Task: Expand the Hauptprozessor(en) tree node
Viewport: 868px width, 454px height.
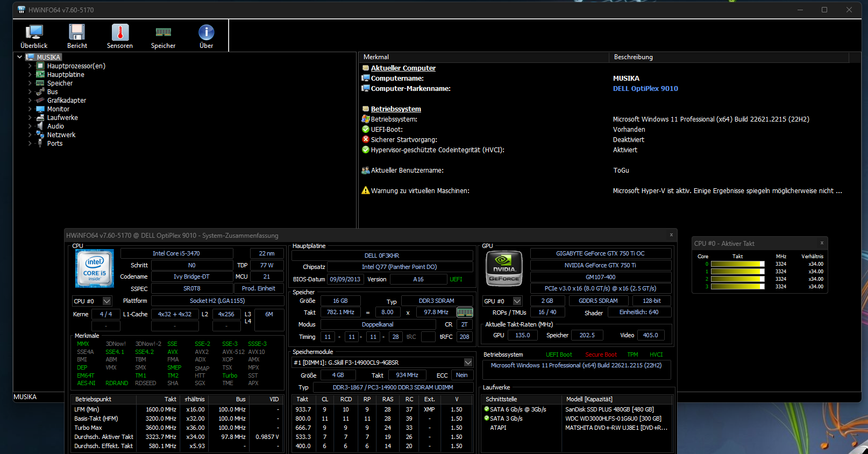Action: [30, 66]
